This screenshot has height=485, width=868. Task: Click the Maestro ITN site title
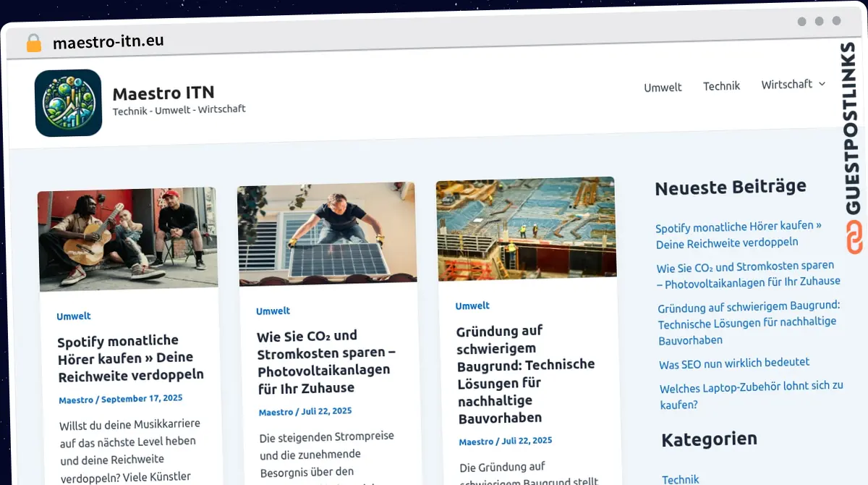coord(163,93)
